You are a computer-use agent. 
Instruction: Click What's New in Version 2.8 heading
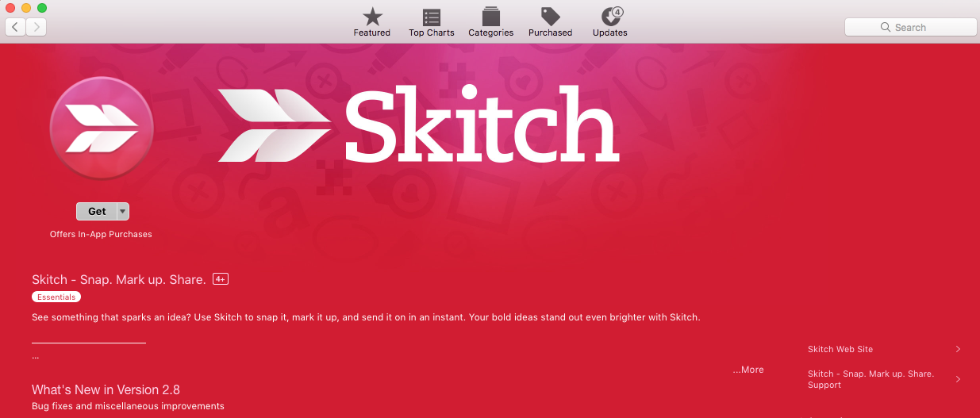point(106,389)
